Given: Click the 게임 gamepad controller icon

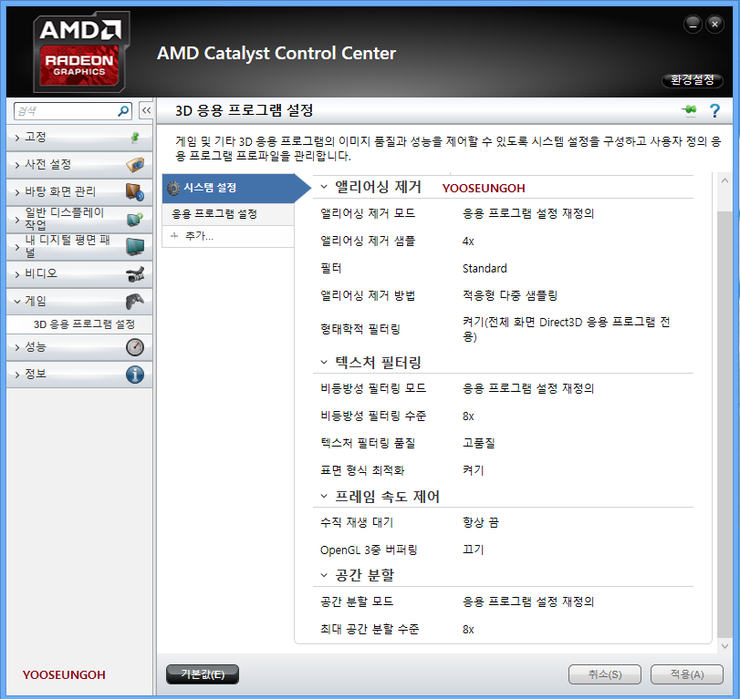Looking at the screenshot, I should click(135, 301).
